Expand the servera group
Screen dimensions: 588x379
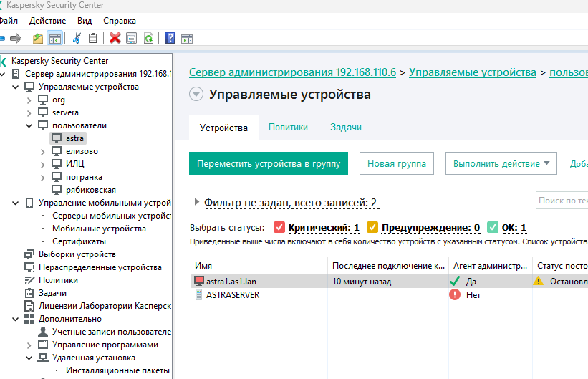pos(29,113)
